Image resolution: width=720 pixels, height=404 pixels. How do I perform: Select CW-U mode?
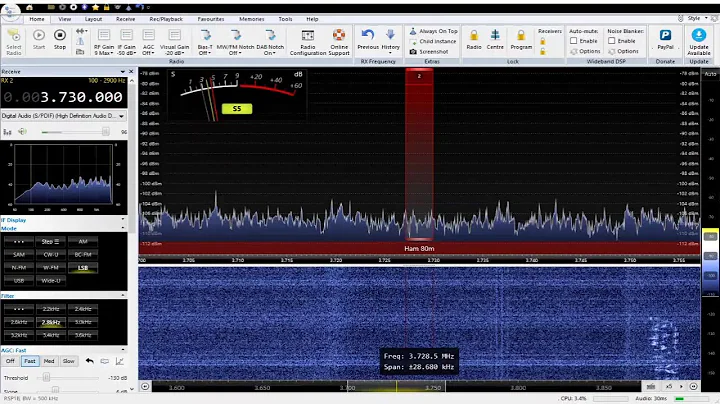point(51,254)
